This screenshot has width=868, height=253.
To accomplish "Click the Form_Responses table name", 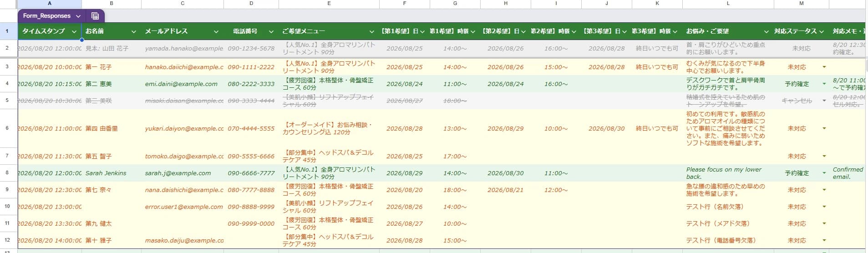I will tap(46, 16).
